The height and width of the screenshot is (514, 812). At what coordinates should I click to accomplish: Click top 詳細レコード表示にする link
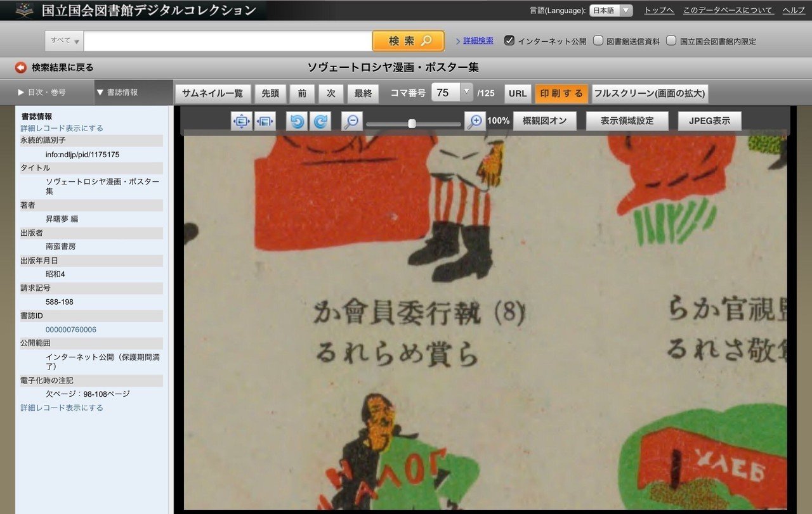[62, 128]
